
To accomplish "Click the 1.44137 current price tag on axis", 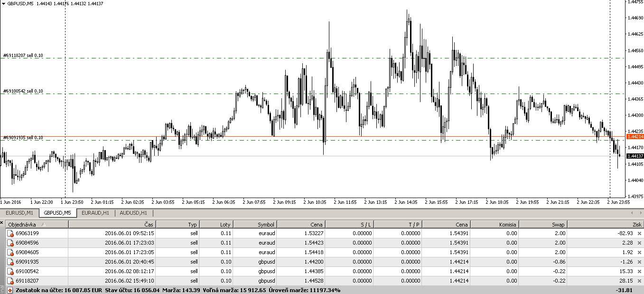I will click(x=635, y=156).
